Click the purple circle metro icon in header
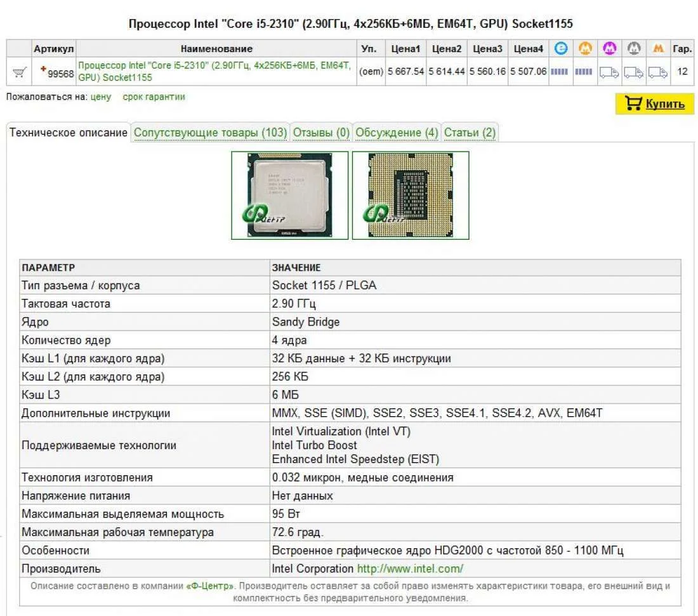 (x=610, y=48)
